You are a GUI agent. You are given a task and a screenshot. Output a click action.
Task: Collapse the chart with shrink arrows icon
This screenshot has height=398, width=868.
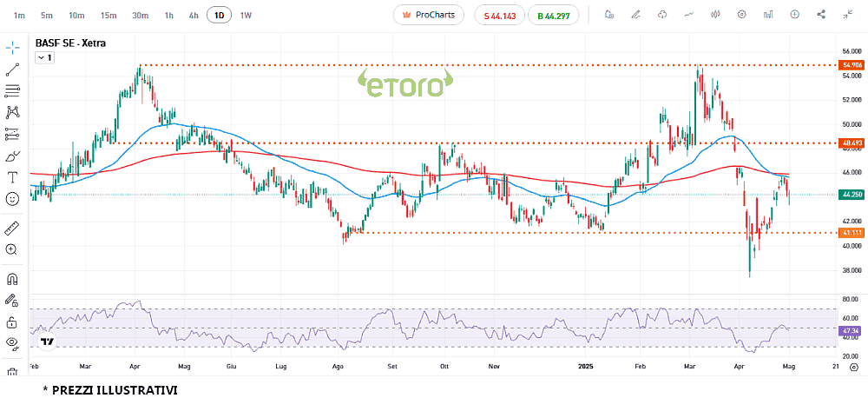(848, 15)
